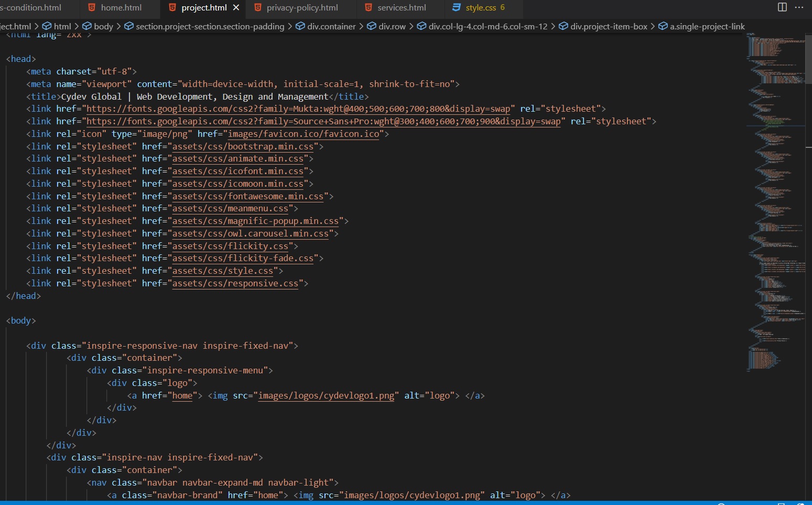Open the cydevlogo1.png link in navbar-brand
The image size is (812, 505).
(x=412, y=496)
